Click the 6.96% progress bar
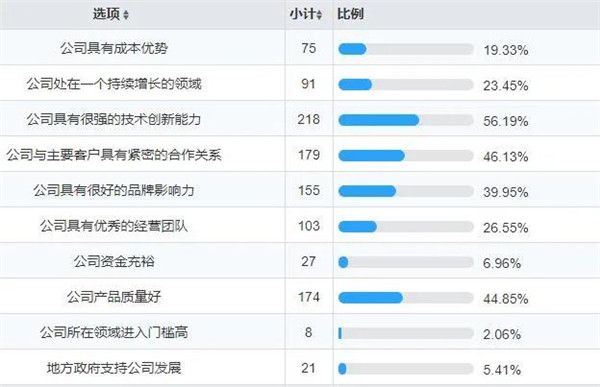 click(406, 262)
